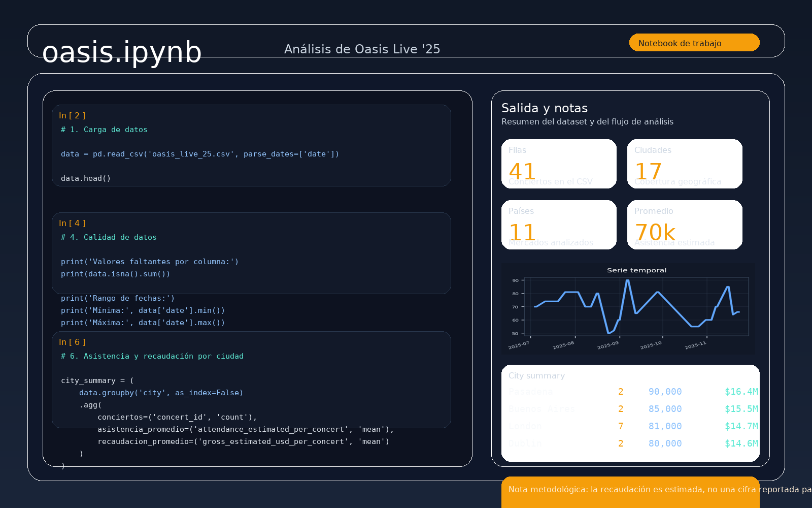Click the comment "# 4. Calidad de datos"
This screenshot has width=812, height=508.
point(109,237)
